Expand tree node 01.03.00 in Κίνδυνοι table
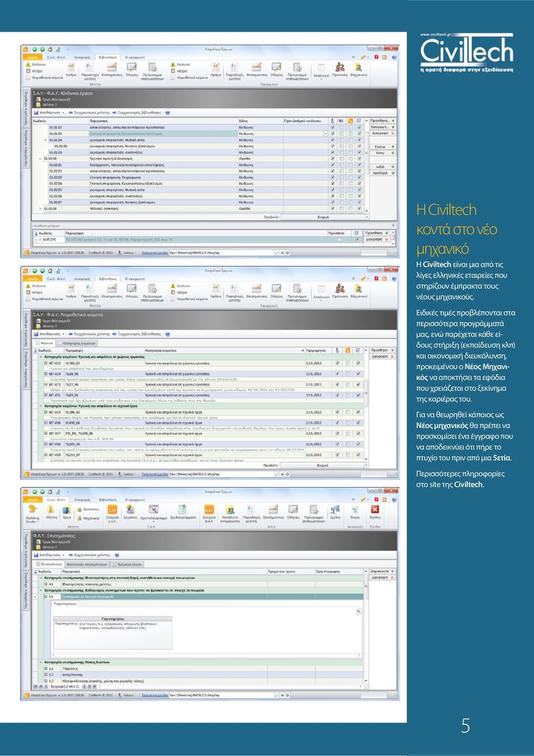 (x=40, y=209)
